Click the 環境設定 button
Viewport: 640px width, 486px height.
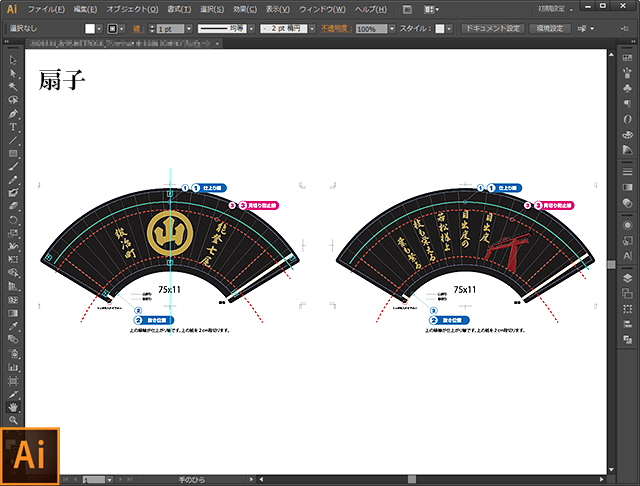(551, 29)
